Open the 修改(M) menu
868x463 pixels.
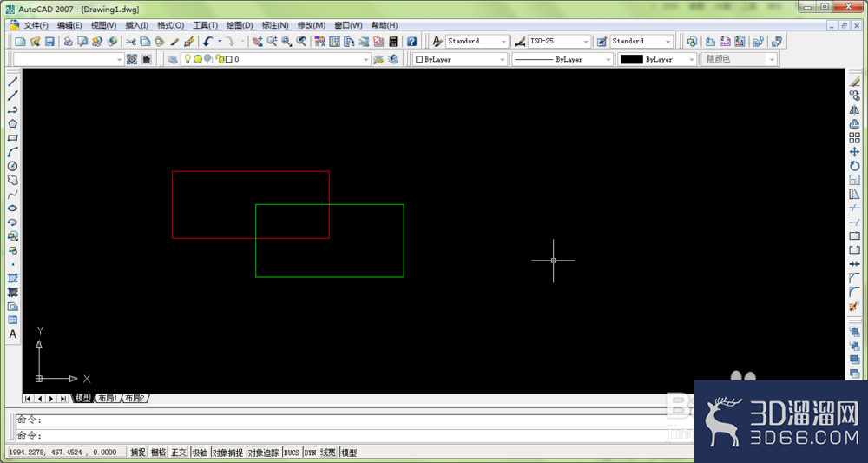pos(311,25)
